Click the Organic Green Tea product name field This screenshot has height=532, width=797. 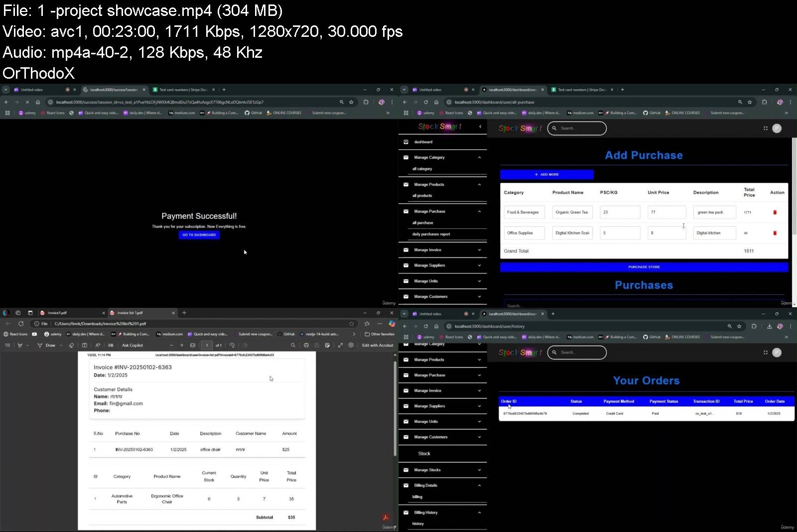click(x=572, y=212)
